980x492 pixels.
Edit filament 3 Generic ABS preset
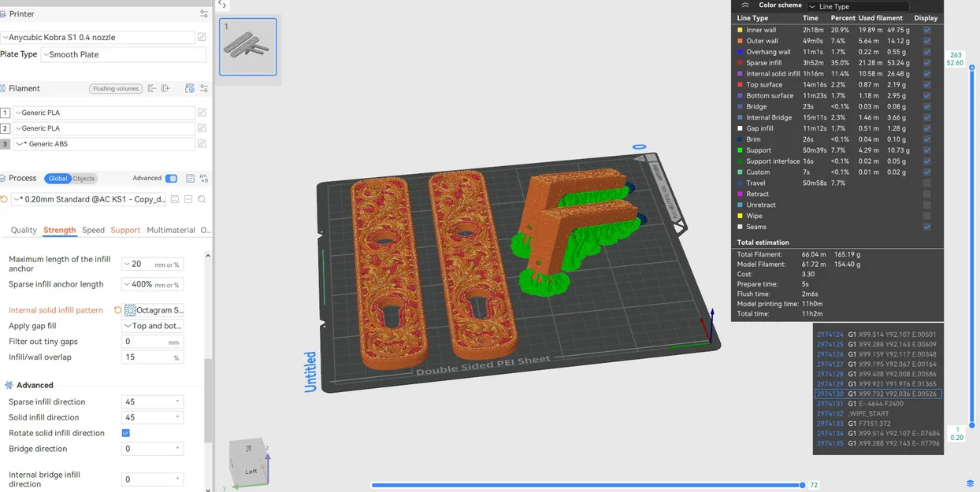click(202, 144)
